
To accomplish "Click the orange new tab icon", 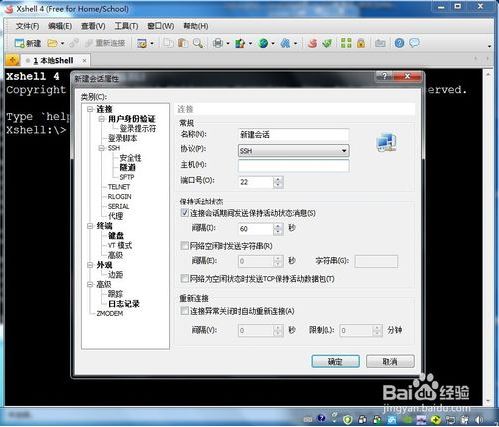I will pyautogui.click(x=13, y=60).
